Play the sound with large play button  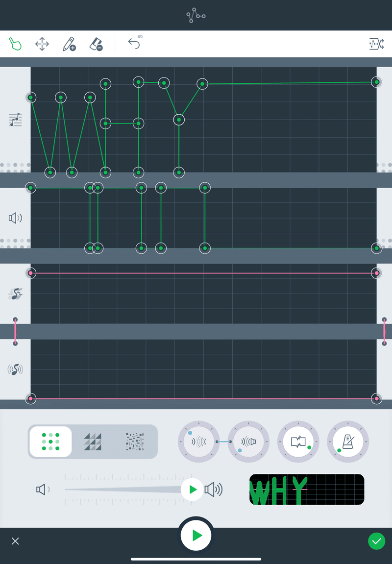pyautogui.click(x=196, y=535)
